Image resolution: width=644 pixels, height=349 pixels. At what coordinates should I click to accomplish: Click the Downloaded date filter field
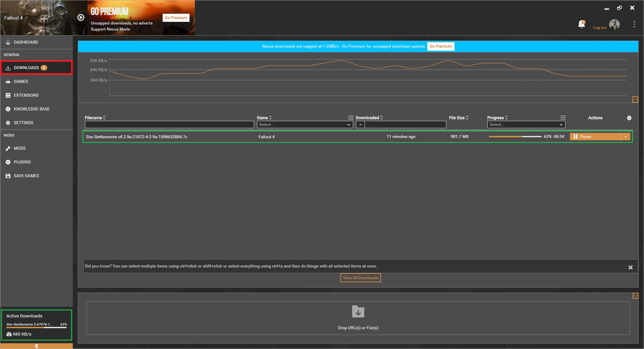pyautogui.click(x=406, y=124)
